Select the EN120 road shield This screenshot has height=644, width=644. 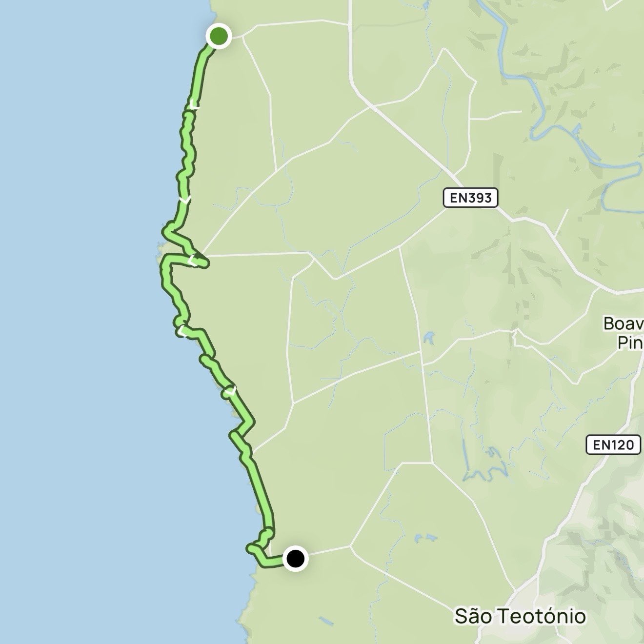coord(613,444)
